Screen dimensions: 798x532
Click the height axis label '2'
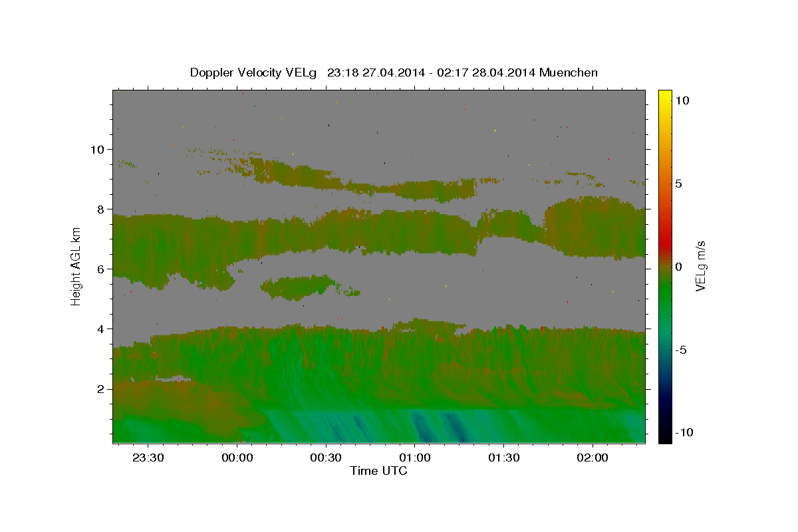[x=100, y=388]
